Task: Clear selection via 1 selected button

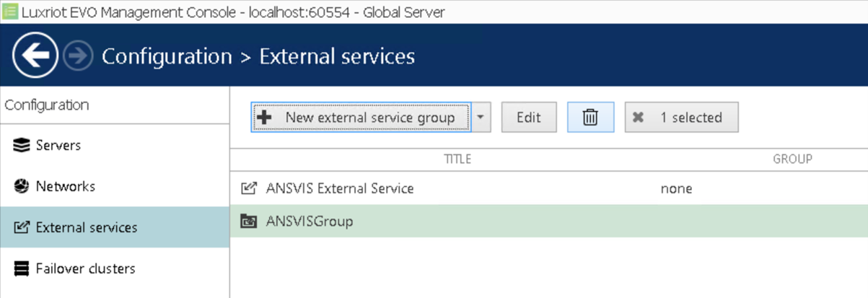Action: (x=681, y=117)
